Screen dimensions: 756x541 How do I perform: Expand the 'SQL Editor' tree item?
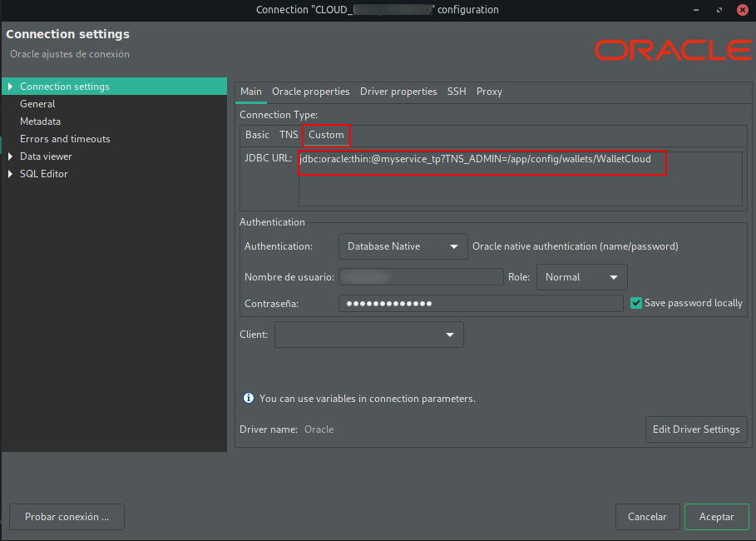[10, 173]
